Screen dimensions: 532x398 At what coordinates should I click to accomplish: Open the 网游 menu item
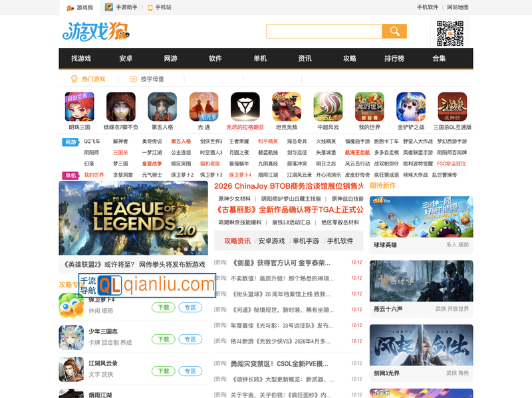click(x=170, y=58)
